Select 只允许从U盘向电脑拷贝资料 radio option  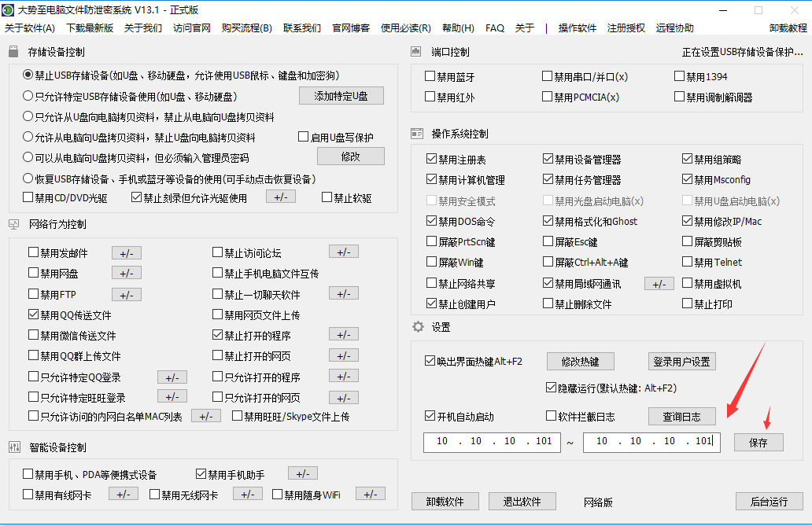tap(28, 116)
